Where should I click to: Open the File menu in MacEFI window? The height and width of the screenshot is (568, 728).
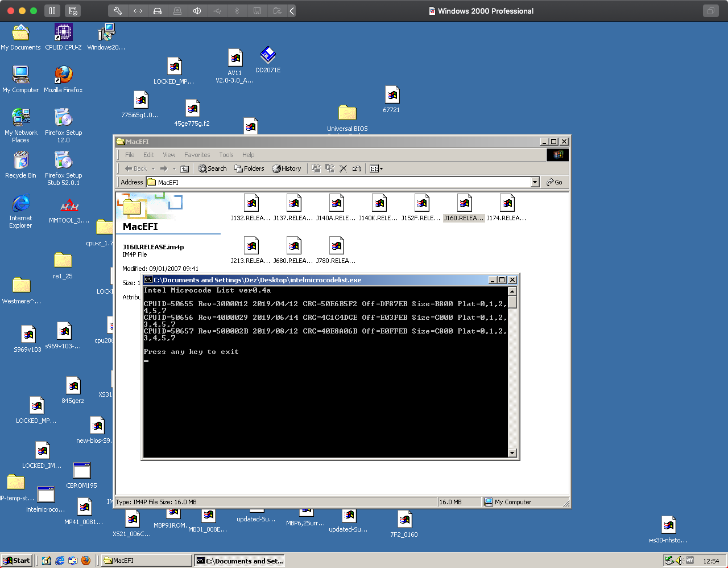[130, 155]
